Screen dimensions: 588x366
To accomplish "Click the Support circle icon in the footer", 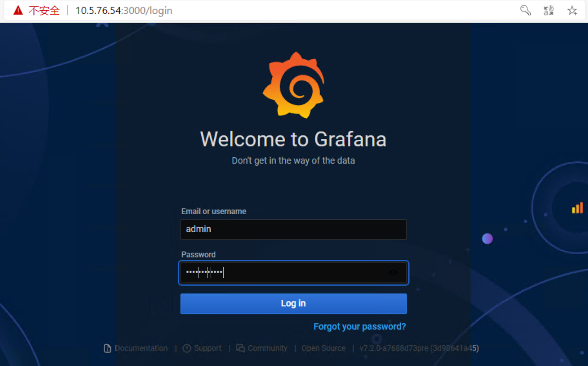I will [x=186, y=348].
